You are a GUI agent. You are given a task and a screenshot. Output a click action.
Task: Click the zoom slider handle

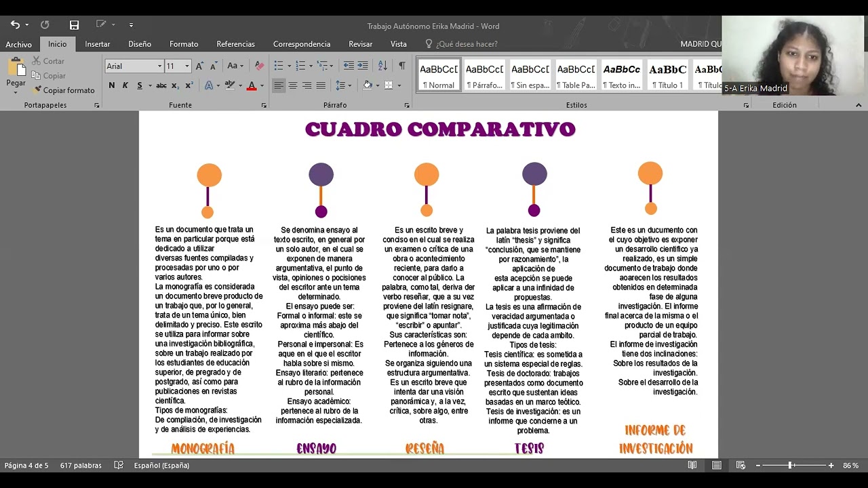[790, 466]
